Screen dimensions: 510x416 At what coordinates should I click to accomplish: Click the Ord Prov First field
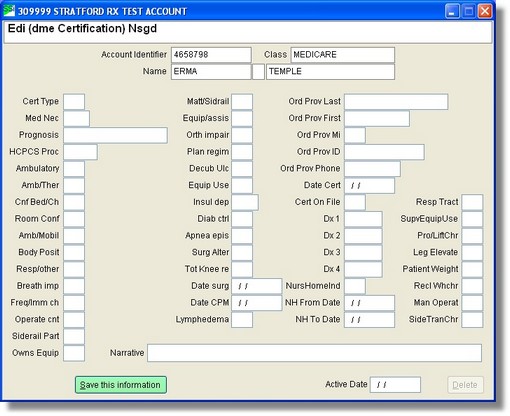377,118
